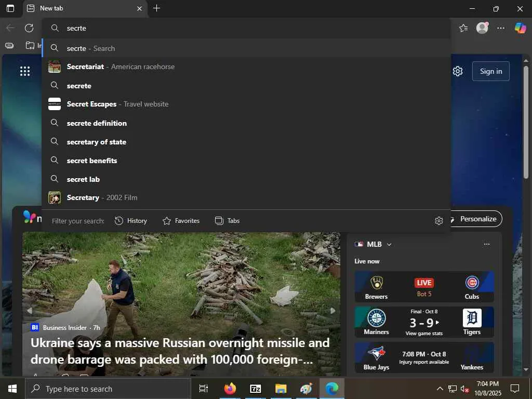
Task: Click the taskbar 'Type here to search' box
Action: click(x=108, y=389)
